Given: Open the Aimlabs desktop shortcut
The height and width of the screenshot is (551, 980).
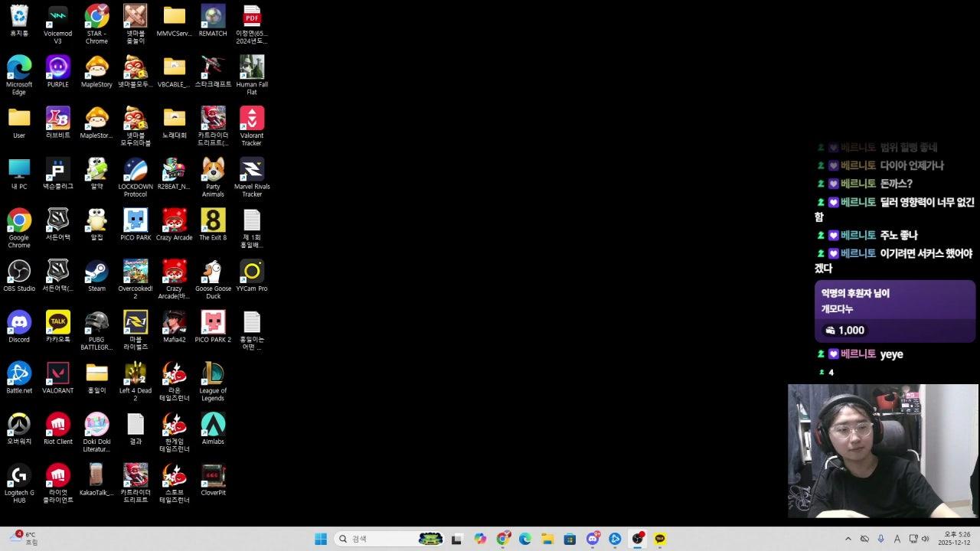Looking at the screenshot, I should pyautogui.click(x=213, y=425).
